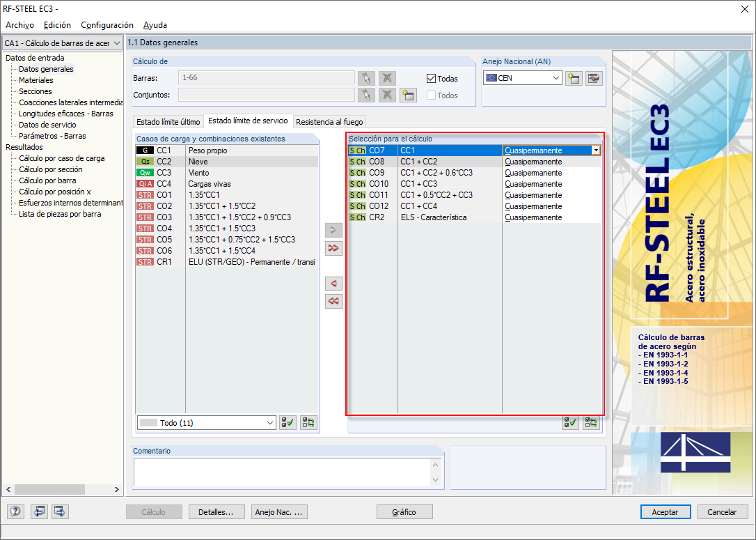Screen dimensions: 756x540
Task: Click the Cancelar button
Action: click(x=722, y=512)
